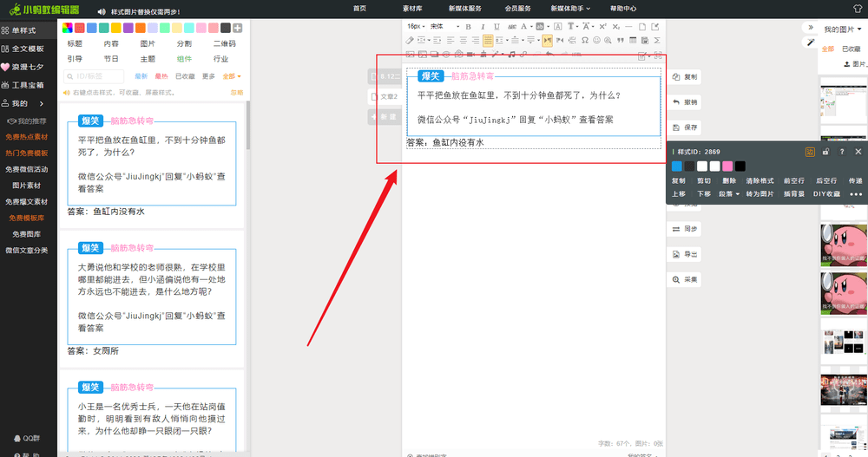Open 帮助中心 help center
This screenshot has height=457, width=868.
(623, 9)
